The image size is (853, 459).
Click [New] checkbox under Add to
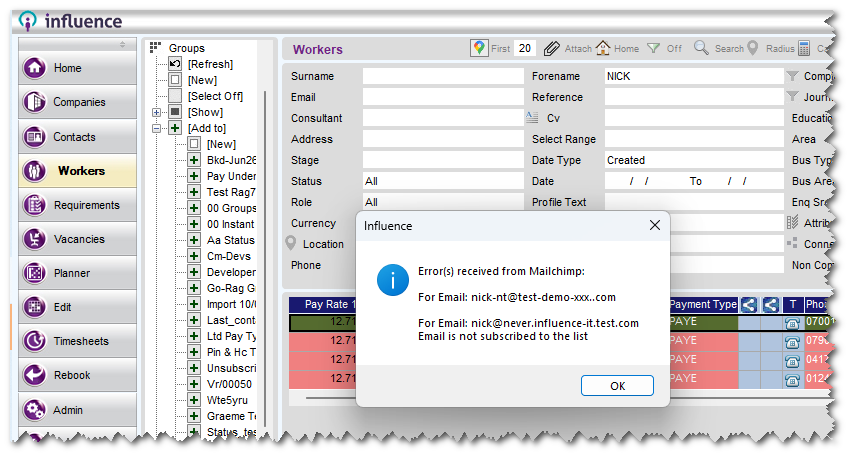coord(194,144)
